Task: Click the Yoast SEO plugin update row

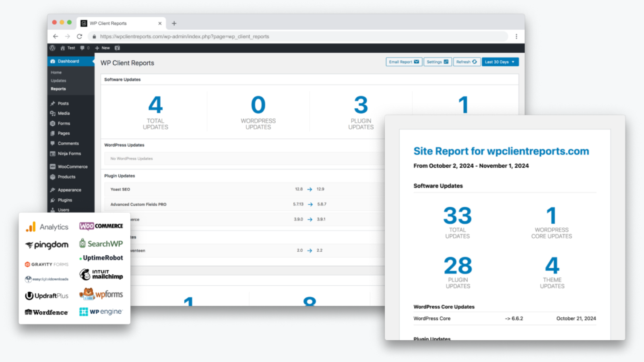Action: [244, 189]
